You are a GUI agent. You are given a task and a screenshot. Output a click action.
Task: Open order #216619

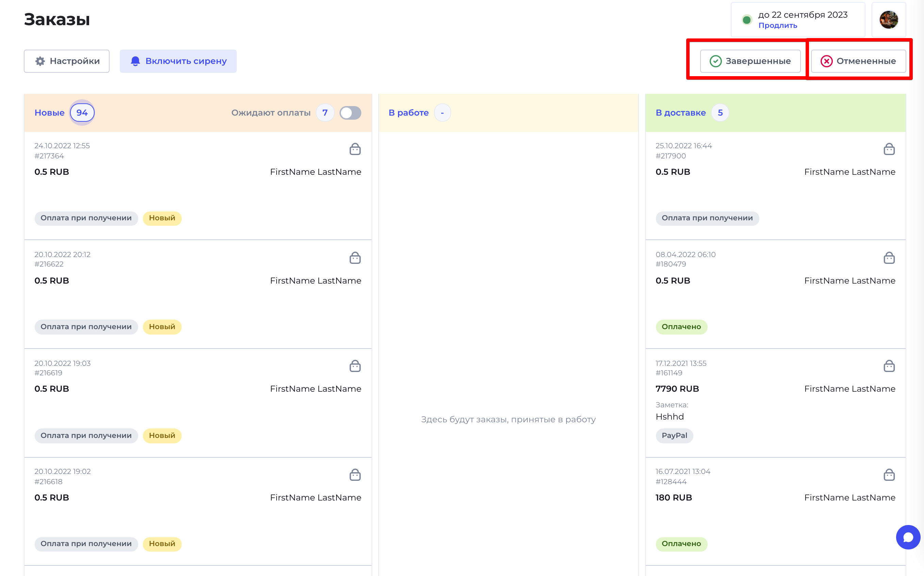tap(198, 403)
